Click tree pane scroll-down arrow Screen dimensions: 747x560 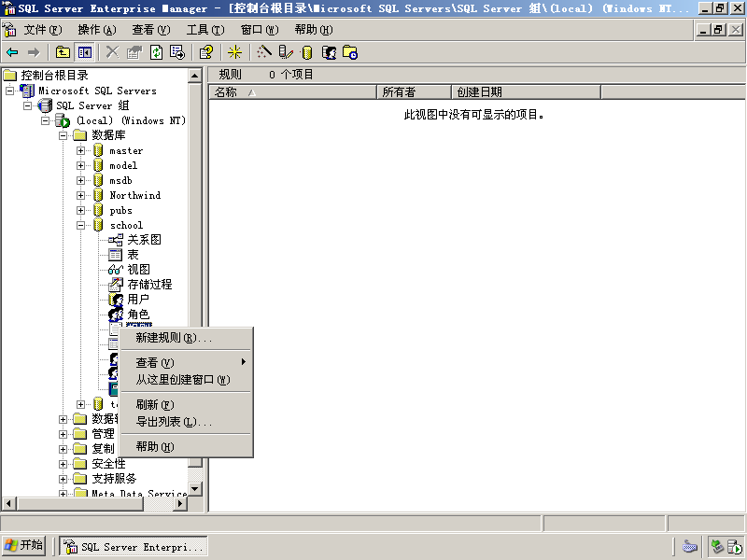[x=195, y=488]
